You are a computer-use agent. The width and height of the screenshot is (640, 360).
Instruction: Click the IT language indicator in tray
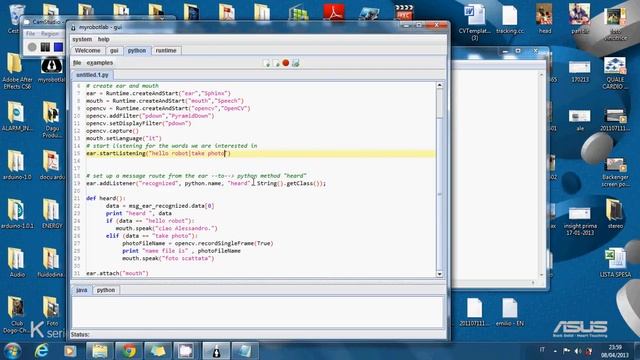pyautogui.click(x=542, y=350)
